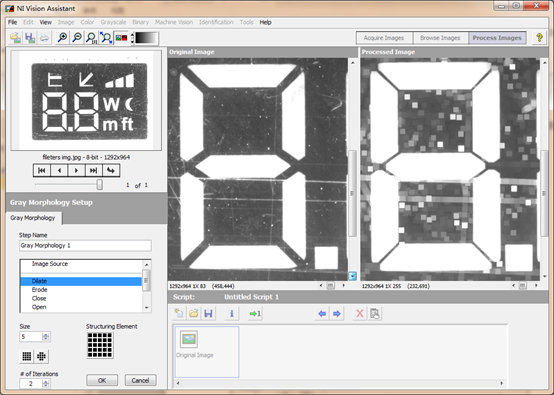Screen dimensions: 554x395
Task: Select the Zoom In magnifier tool
Action: pyautogui.click(x=63, y=37)
